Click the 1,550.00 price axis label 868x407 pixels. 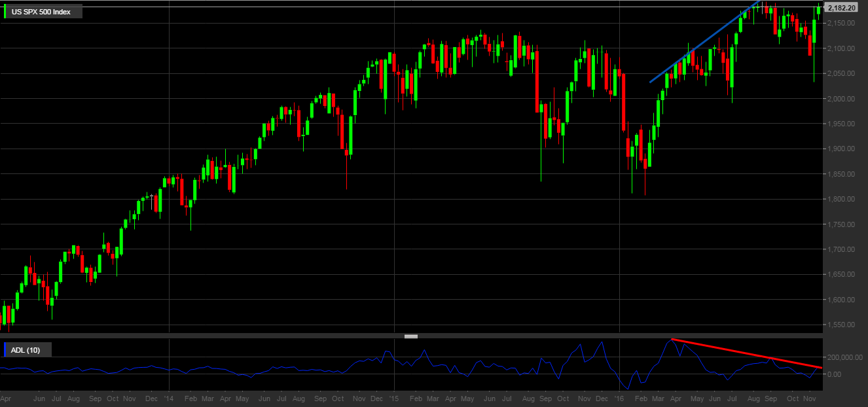(x=841, y=325)
